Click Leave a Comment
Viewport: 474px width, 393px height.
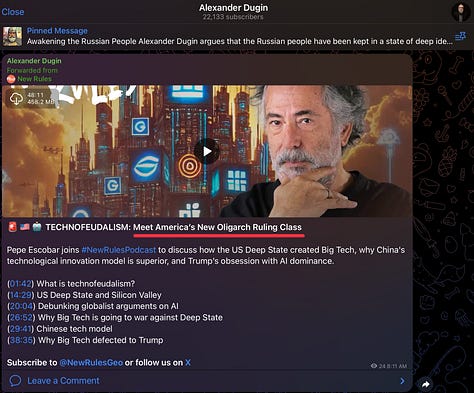tap(63, 381)
